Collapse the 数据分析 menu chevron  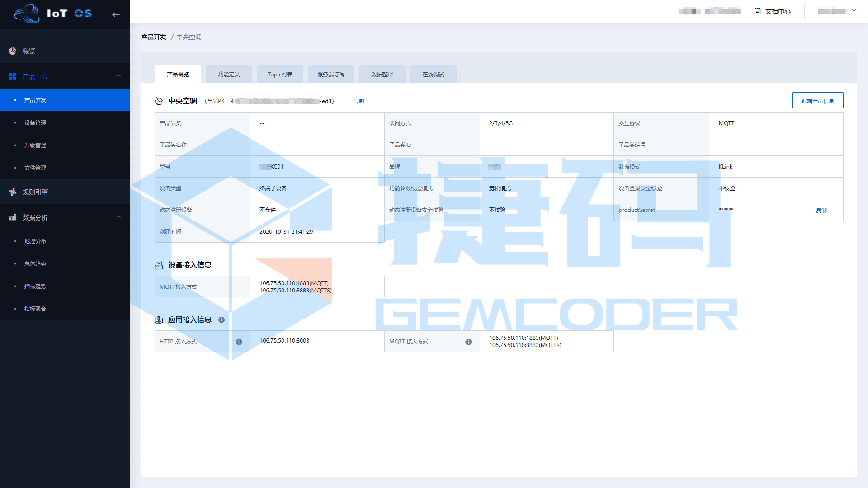coord(118,217)
